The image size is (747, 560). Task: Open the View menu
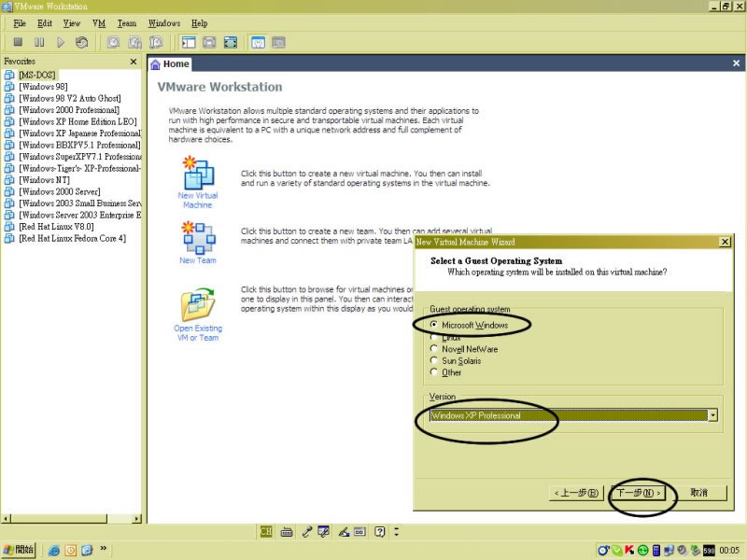coord(72,22)
